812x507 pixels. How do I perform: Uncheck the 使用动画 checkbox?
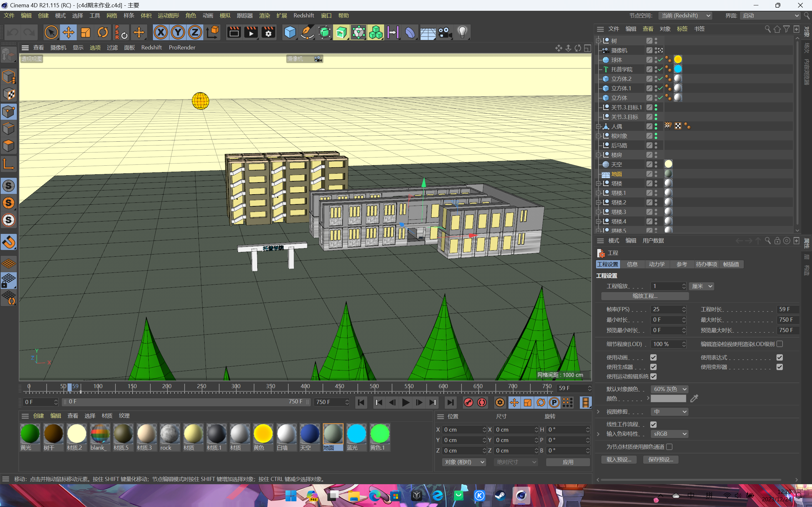coord(654,357)
